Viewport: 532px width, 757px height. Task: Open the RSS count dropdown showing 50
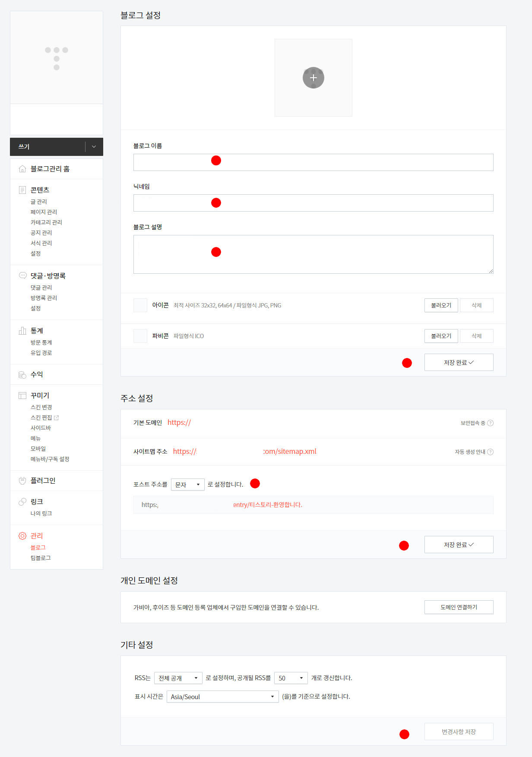click(291, 678)
